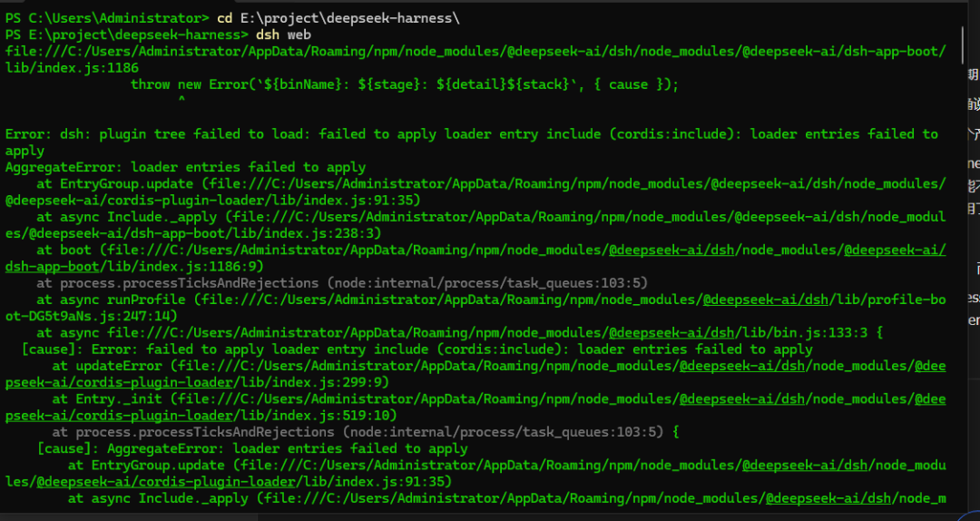980x521 pixels.
Task: Open '@deepseek-ai/dsh' link in updateError line
Action: (x=742, y=365)
